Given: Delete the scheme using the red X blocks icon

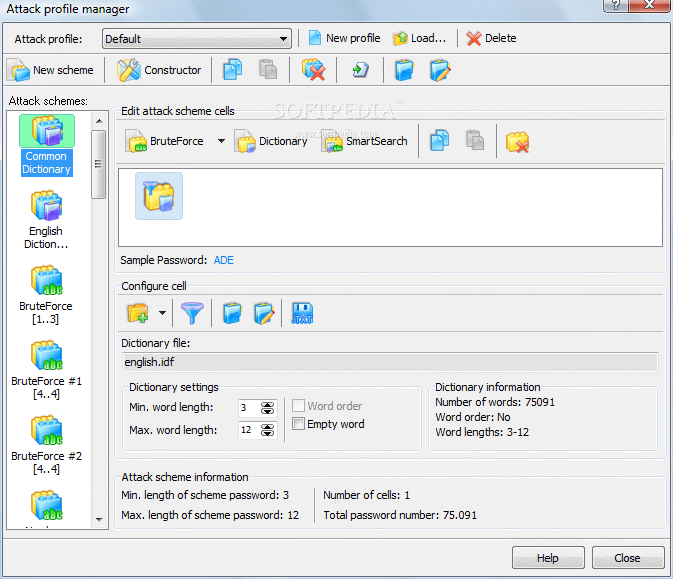Looking at the screenshot, I should point(313,70).
